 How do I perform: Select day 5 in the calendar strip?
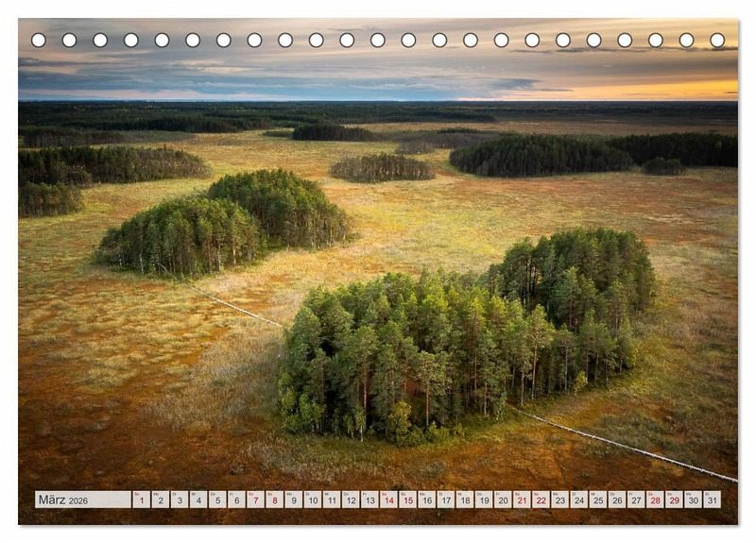point(217,500)
